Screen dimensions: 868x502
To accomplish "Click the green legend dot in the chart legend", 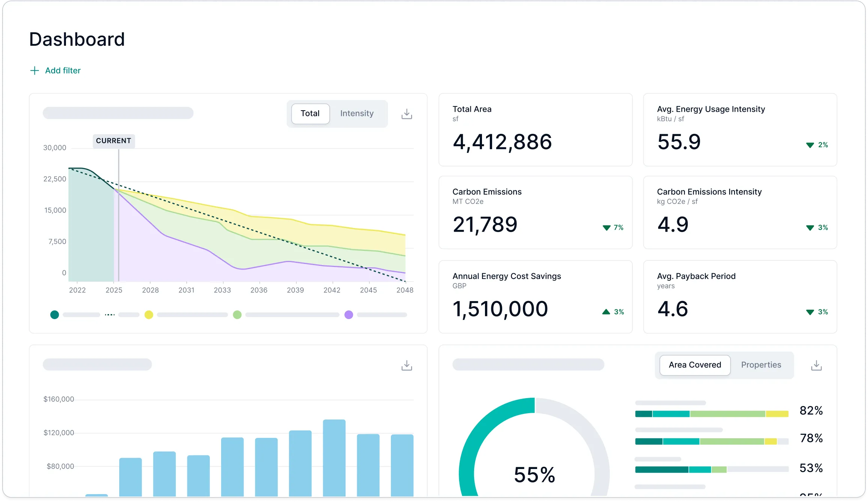I will click(237, 315).
